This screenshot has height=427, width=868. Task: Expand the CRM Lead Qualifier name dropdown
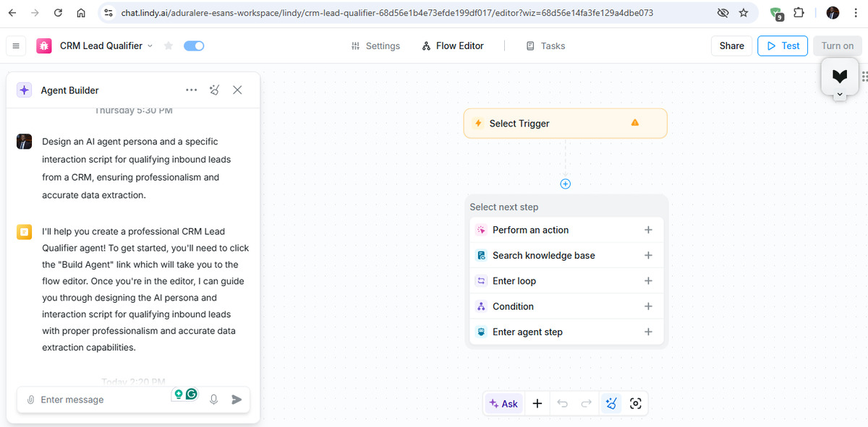(x=150, y=46)
